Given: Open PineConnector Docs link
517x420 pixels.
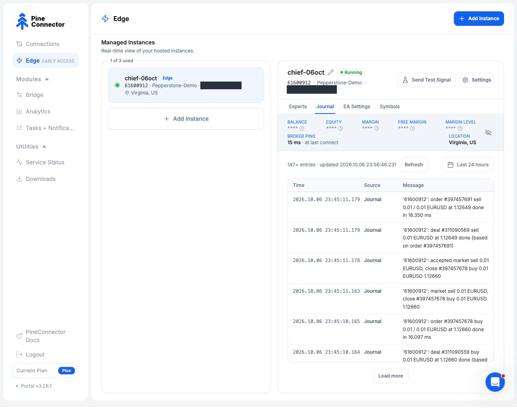Looking at the screenshot, I should (x=46, y=336).
